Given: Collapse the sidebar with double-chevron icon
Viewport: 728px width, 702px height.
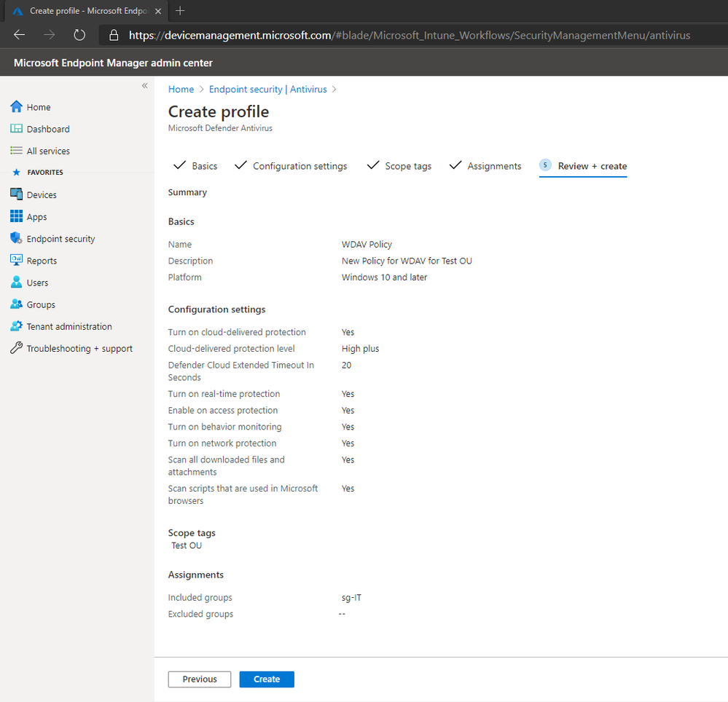Looking at the screenshot, I should (145, 86).
